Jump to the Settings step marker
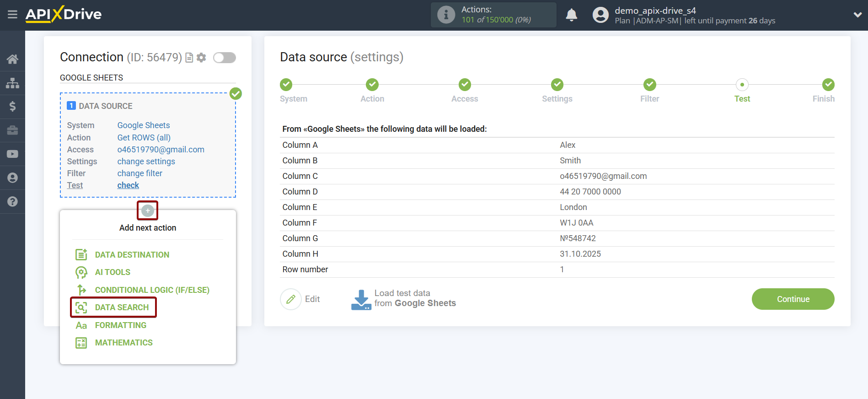Screen dimensions: 868x399 [557, 85]
